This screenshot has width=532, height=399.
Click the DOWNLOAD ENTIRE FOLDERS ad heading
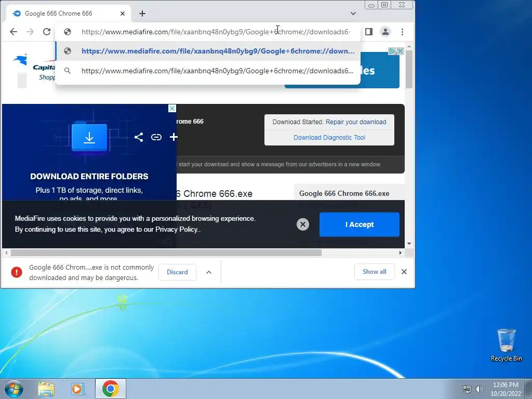89,177
